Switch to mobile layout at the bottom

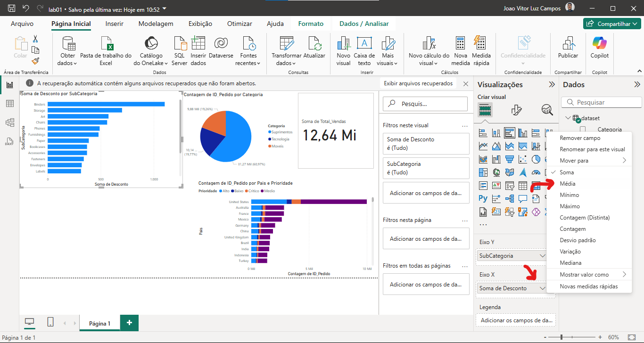(x=50, y=322)
